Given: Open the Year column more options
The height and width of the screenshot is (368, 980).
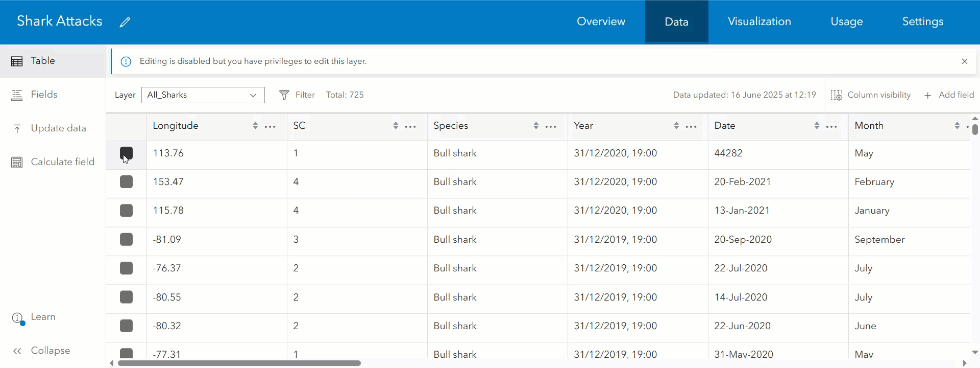Looking at the screenshot, I should coord(691,126).
